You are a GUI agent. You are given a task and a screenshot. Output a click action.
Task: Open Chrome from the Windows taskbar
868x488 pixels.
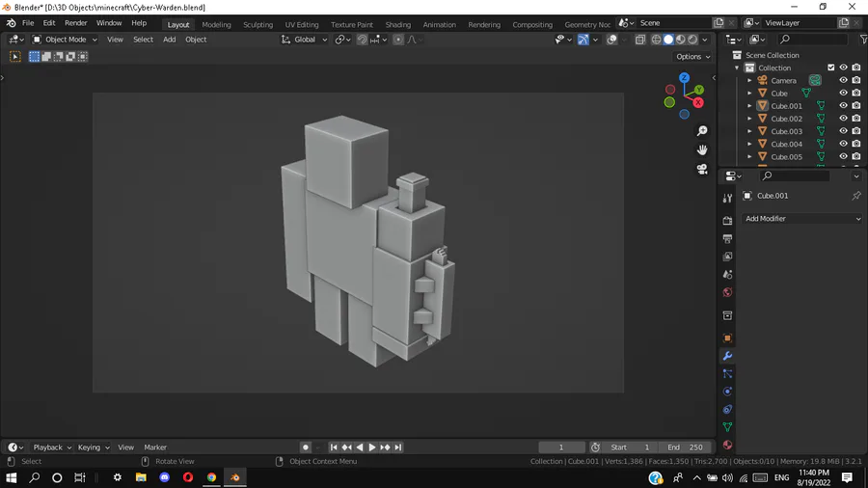(211, 477)
